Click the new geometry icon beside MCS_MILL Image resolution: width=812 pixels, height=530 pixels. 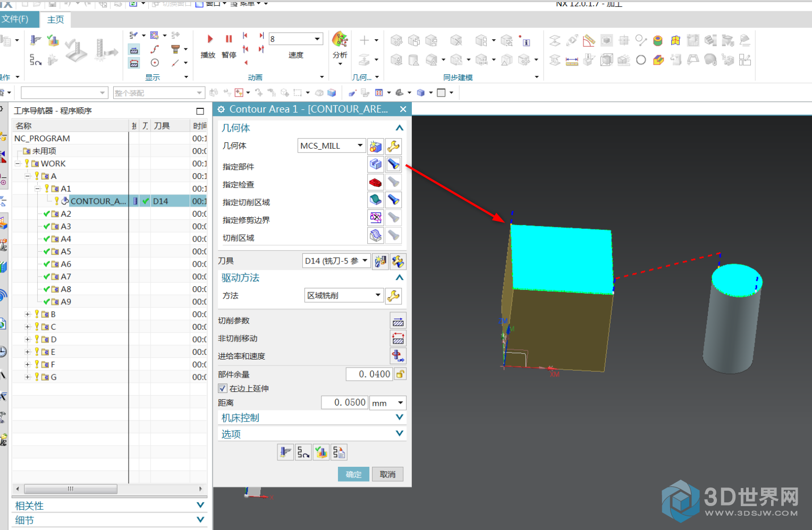pyautogui.click(x=376, y=146)
